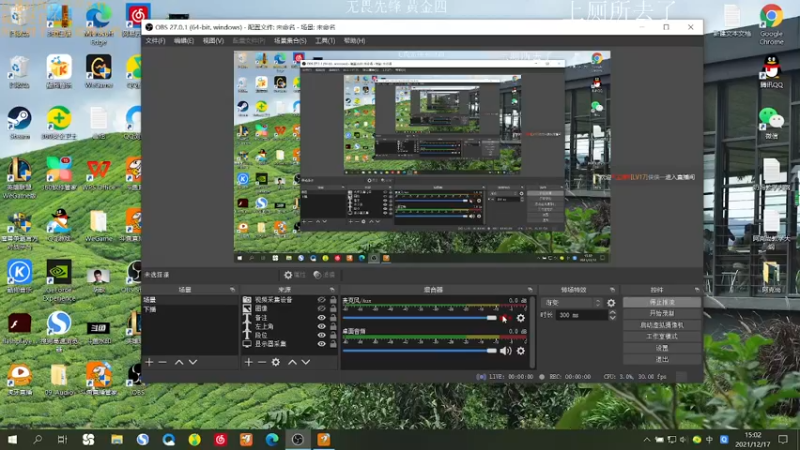
Task: Remove the selected source with the minus icon
Action: (262, 362)
